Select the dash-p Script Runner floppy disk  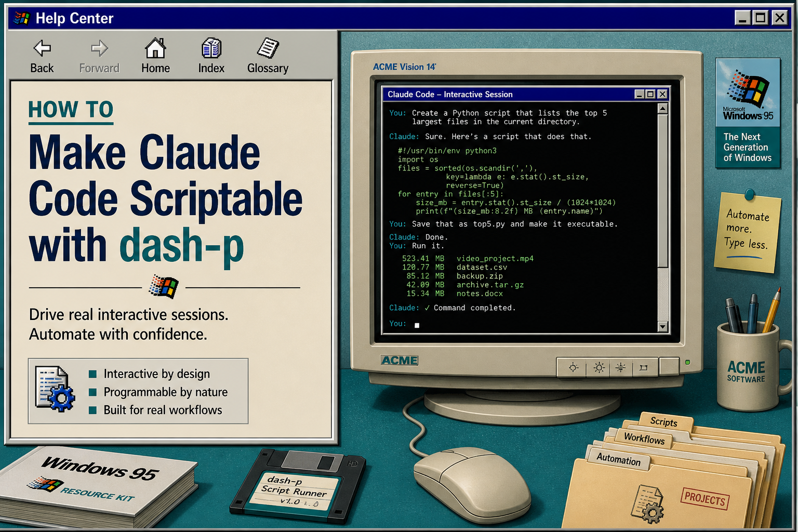pos(298,485)
